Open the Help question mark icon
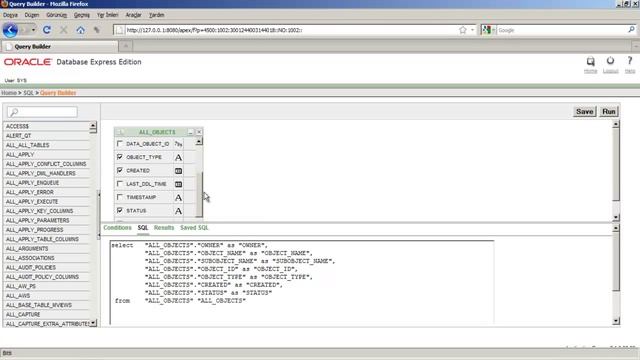This screenshot has width=640, height=360. [630, 61]
